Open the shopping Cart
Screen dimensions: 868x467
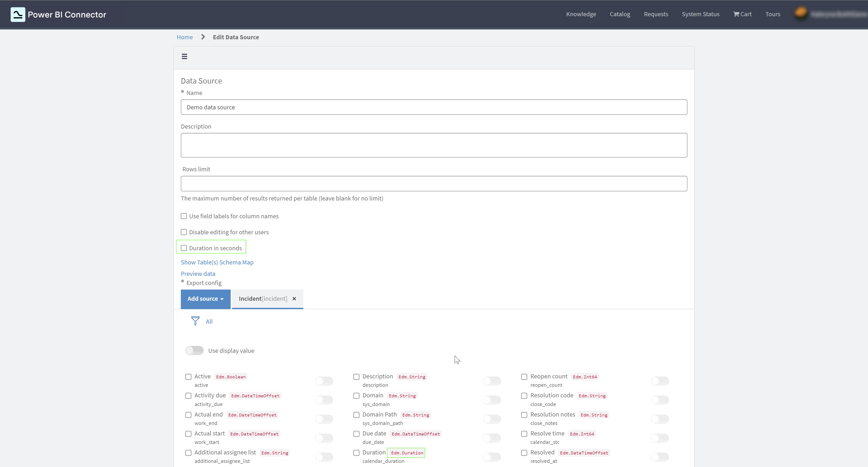click(x=742, y=14)
